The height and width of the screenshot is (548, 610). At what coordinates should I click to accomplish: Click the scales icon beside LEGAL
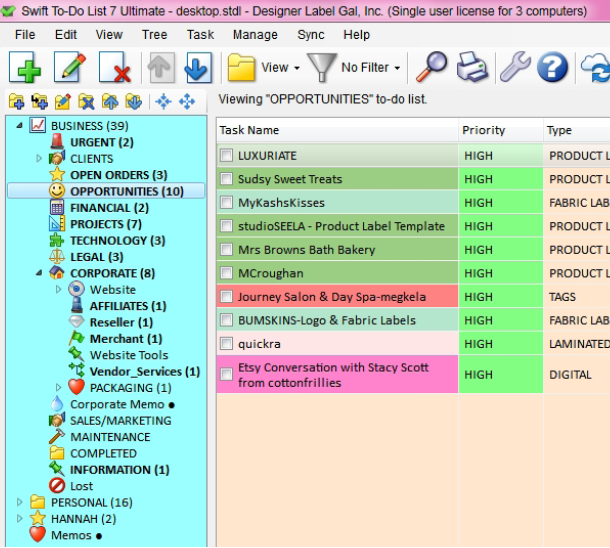pyautogui.click(x=57, y=256)
